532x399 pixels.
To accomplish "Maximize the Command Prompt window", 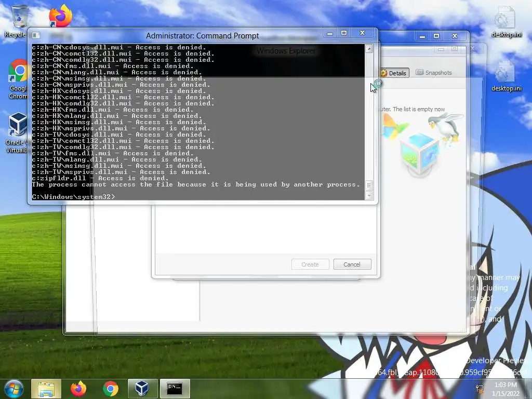I will click(344, 33).
